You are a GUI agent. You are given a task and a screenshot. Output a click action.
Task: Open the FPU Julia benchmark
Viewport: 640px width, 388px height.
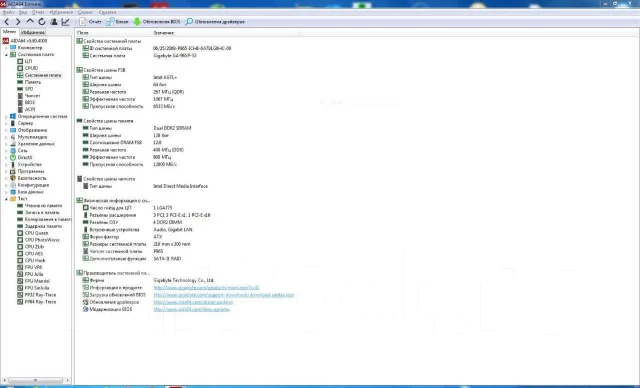point(30,274)
